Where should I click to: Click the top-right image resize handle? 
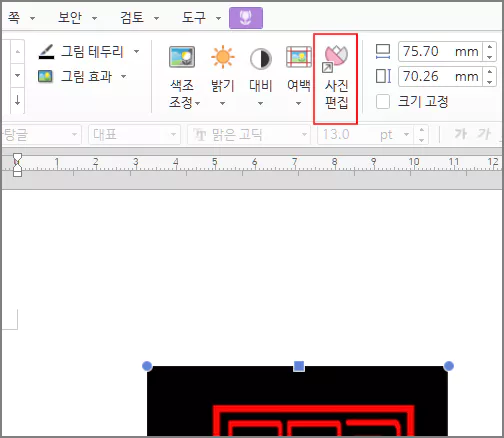pyautogui.click(x=449, y=366)
